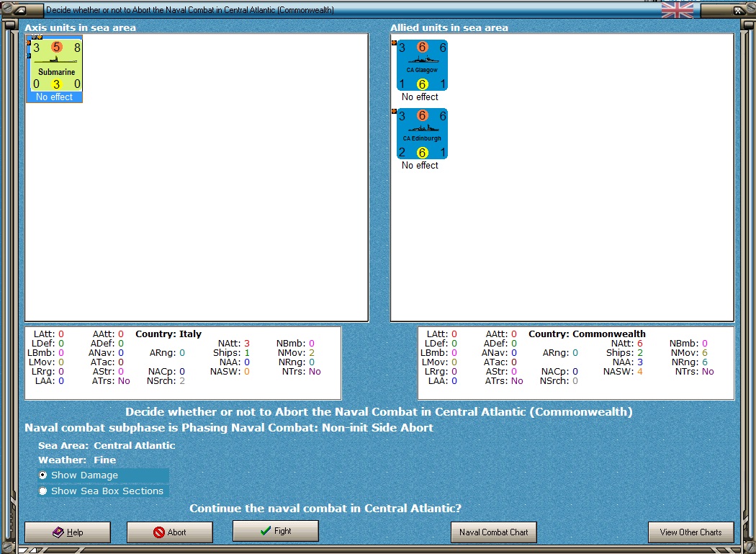Click 'No effect' under CA Glasgow
The image size is (756, 554).
420,97
